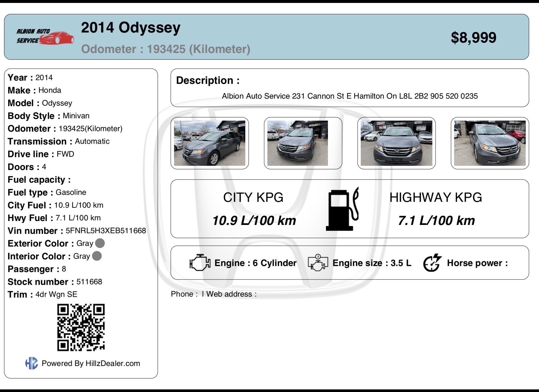Click the $8,999 price label
Image resolution: width=539 pixels, height=392 pixels.
pyautogui.click(x=473, y=37)
